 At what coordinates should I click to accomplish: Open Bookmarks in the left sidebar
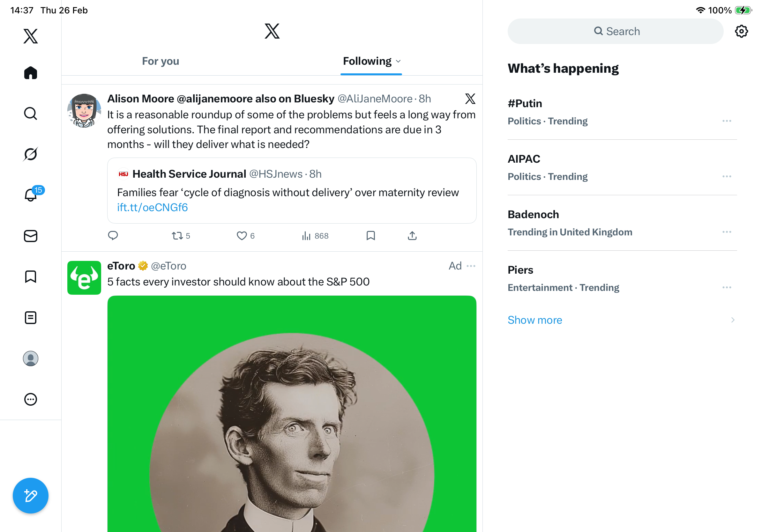point(31,277)
